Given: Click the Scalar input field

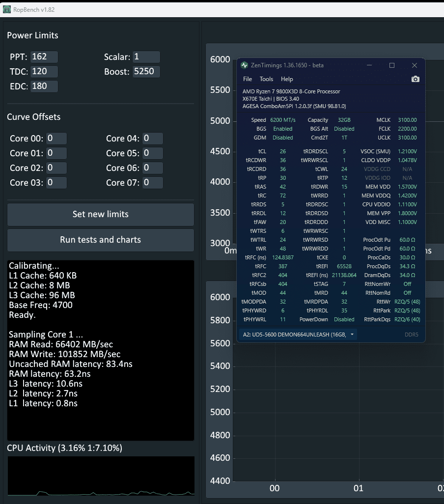Looking at the screenshot, I should pyautogui.click(x=146, y=57).
